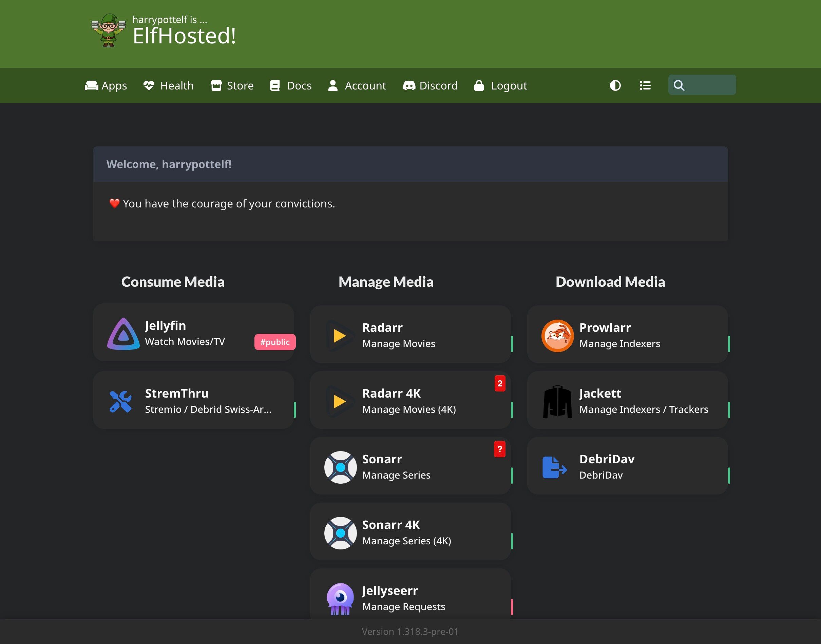821x644 pixels.
Task: Go to the Health page
Action: [168, 86]
